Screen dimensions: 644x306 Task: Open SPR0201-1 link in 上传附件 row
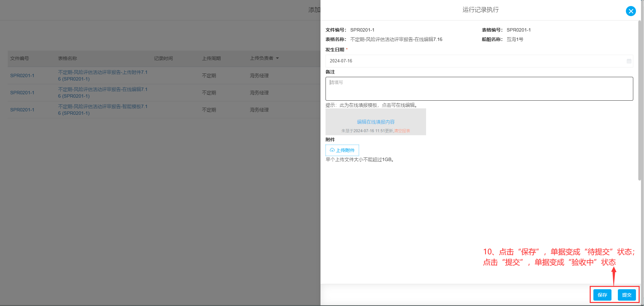click(x=22, y=75)
